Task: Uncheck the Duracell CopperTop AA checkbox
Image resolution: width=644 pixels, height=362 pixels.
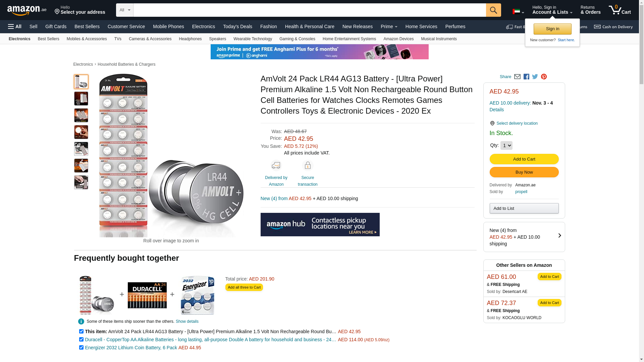Action: coord(81,339)
